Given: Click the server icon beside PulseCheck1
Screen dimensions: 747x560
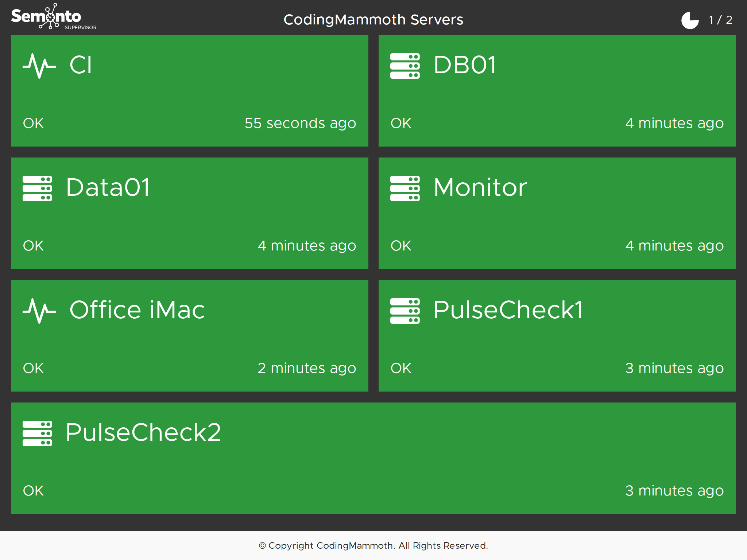Looking at the screenshot, I should [405, 311].
